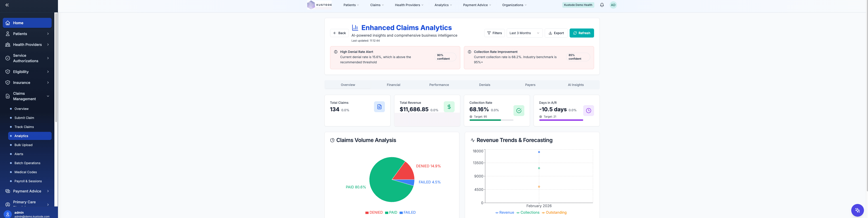The width and height of the screenshot is (868, 218).
Task: Select the Financial tab
Action: click(393, 85)
